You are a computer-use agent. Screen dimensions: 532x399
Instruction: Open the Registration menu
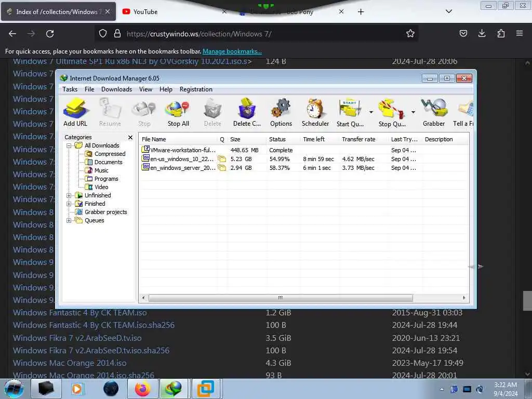click(196, 89)
